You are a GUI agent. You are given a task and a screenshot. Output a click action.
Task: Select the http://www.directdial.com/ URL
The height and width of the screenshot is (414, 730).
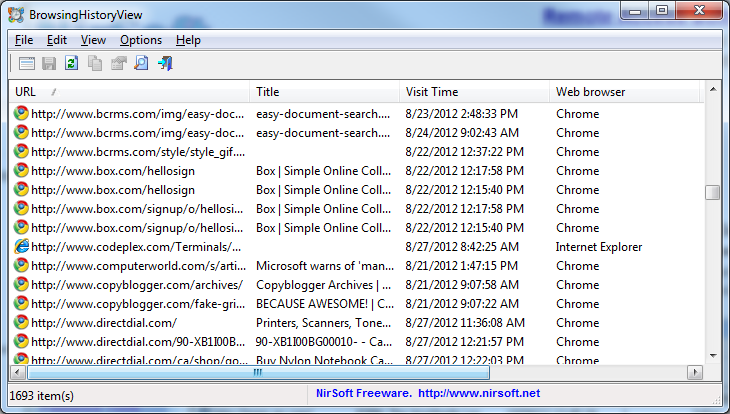pos(104,323)
